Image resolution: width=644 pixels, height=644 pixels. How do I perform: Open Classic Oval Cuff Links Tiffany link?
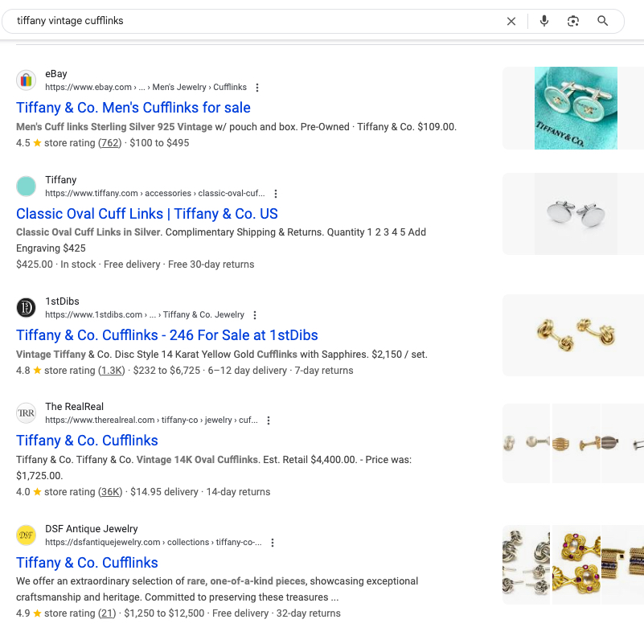point(146,214)
